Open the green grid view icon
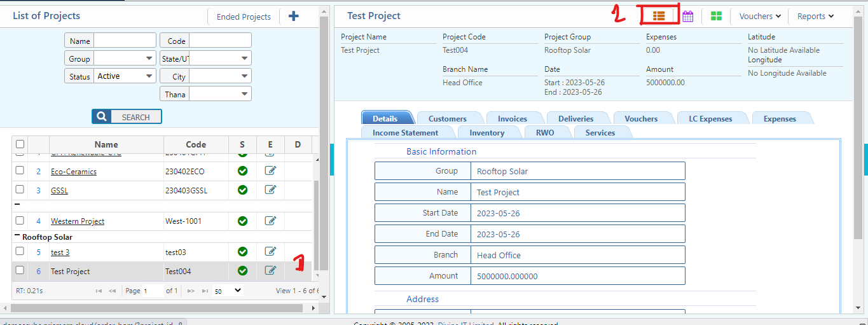Screen dimensions: 868x325 coord(716,16)
